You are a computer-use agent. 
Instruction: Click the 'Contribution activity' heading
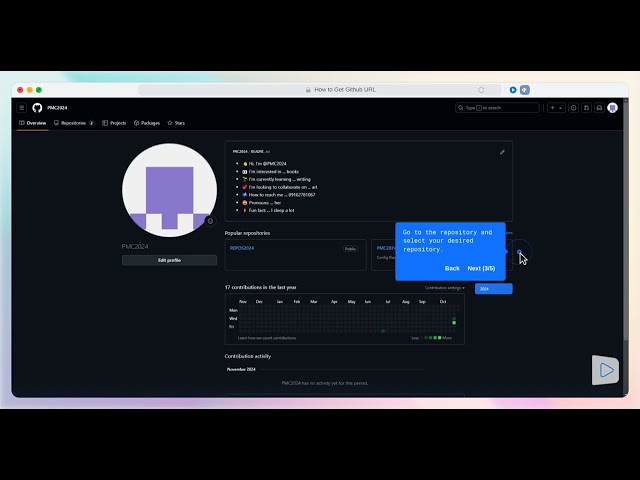248,356
